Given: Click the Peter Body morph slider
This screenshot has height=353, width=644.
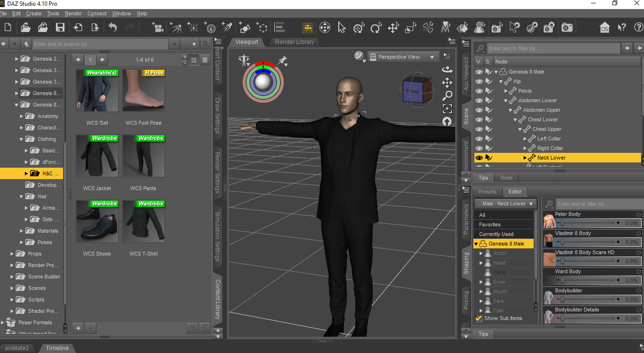Looking at the screenshot, I should click(589, 223).
